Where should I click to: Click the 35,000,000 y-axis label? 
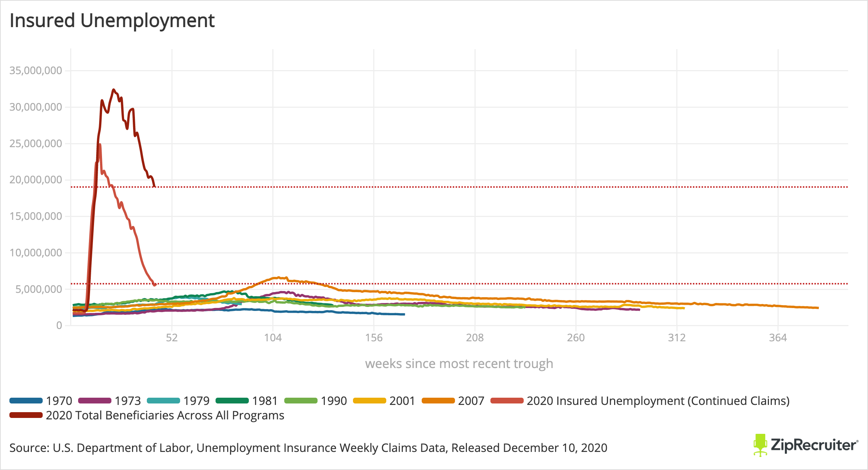pyautogui.click(x=36, y=70)
